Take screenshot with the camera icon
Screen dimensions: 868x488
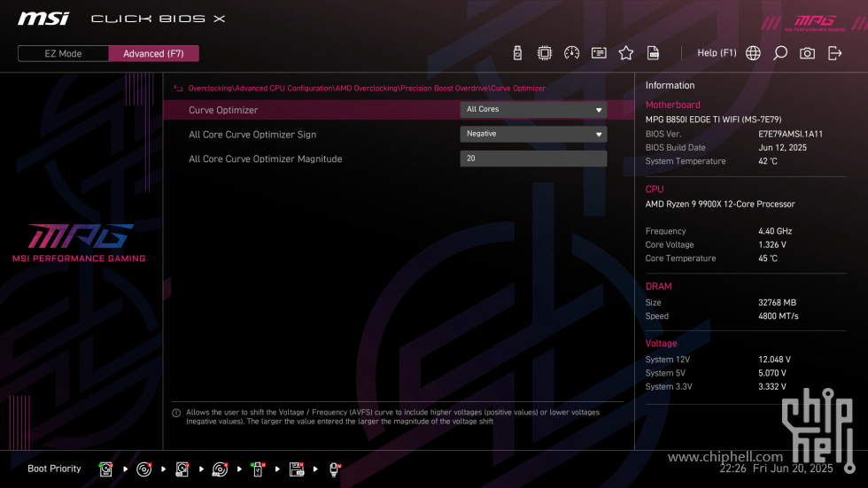pos(807,53)
